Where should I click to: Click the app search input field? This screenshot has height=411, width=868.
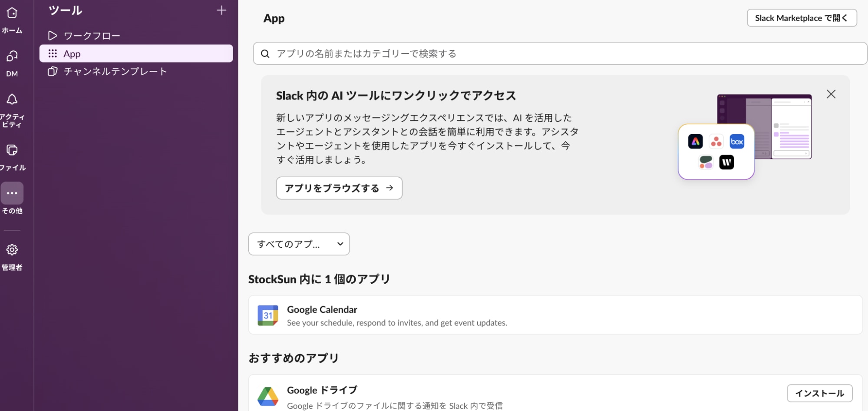[478, 53]
